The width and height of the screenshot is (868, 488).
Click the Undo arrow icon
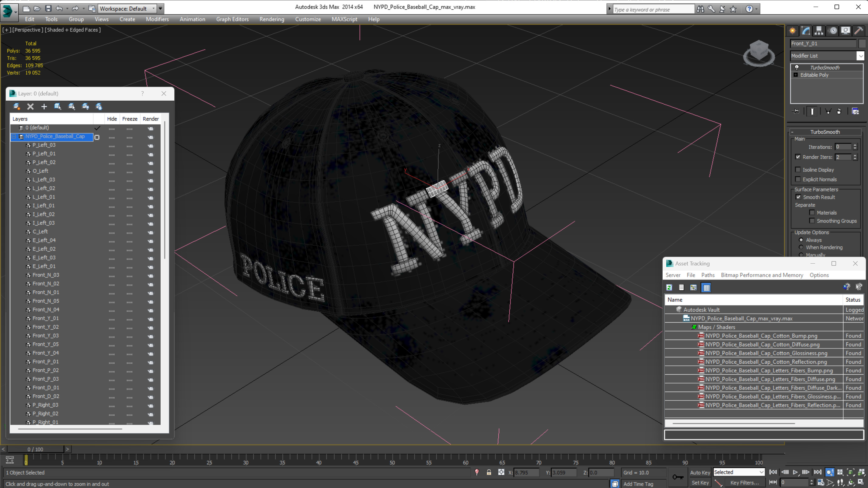pyautogui.click(x=59, y=9)
